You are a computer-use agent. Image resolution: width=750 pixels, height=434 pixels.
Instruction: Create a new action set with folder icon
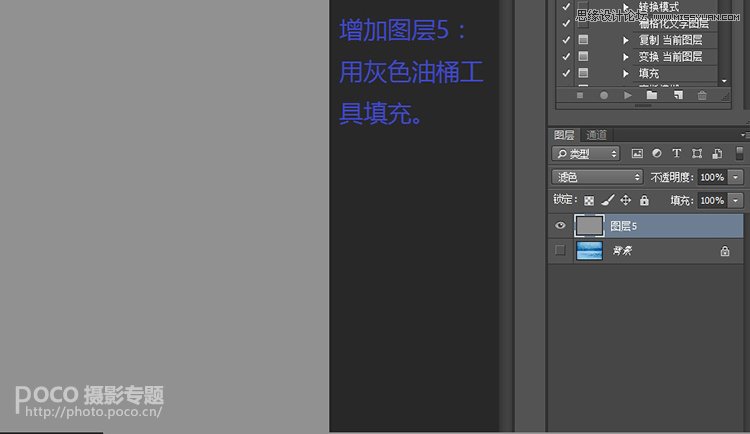click(651, 95)
